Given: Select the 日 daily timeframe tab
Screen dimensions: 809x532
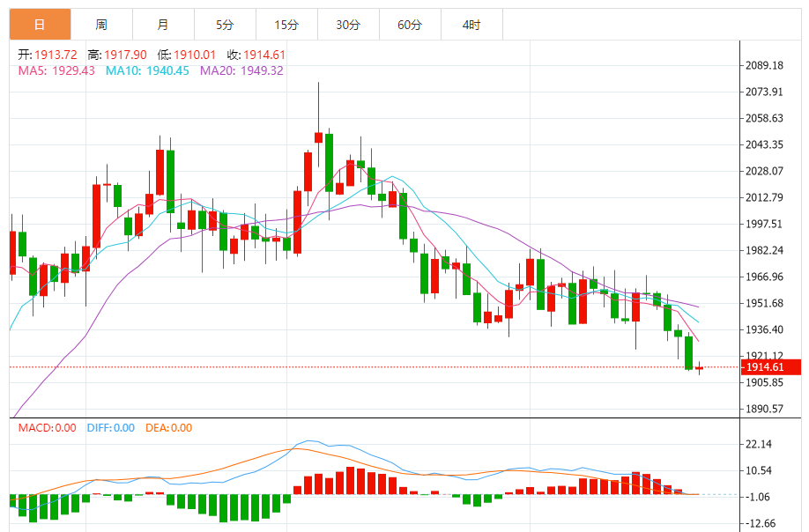Looking at the screenshot, I should point(40,25).
